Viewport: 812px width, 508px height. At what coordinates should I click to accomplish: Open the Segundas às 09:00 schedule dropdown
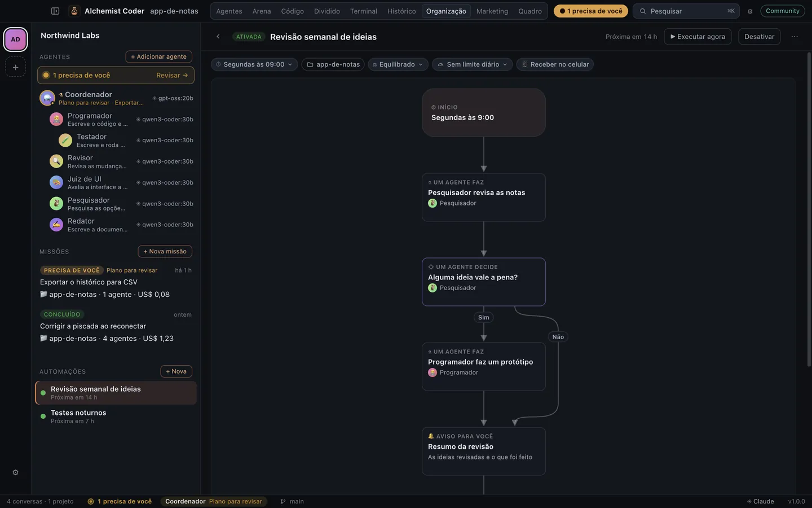tap(254, 64)
